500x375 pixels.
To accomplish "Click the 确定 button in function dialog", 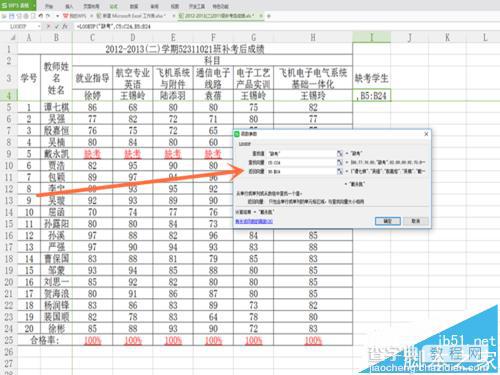I will [388, 221].
